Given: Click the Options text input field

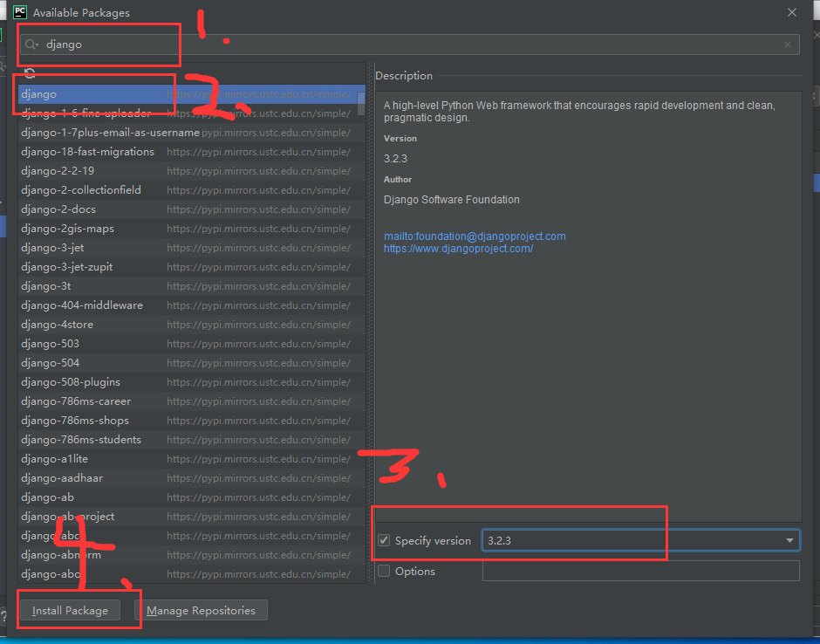Looking at the screenshot, I should click(640, 571).
